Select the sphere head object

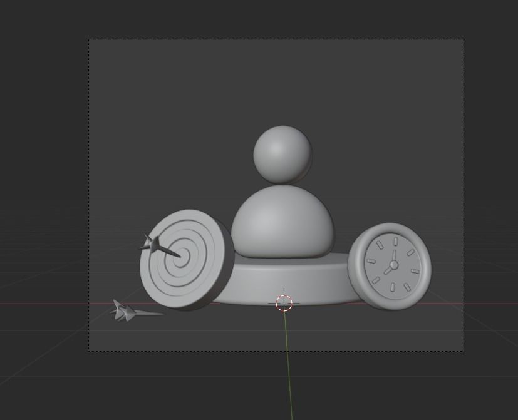(x=282, y=155)
